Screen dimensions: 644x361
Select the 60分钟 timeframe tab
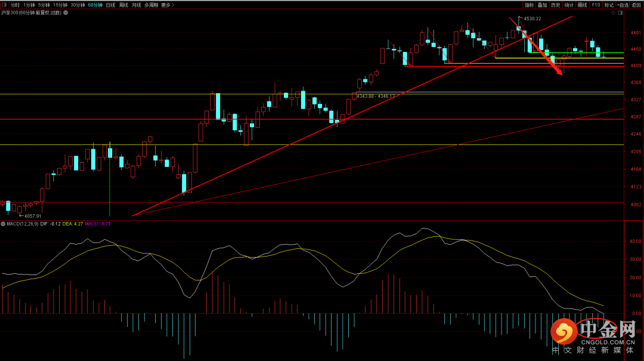click(x=95, y=5)
